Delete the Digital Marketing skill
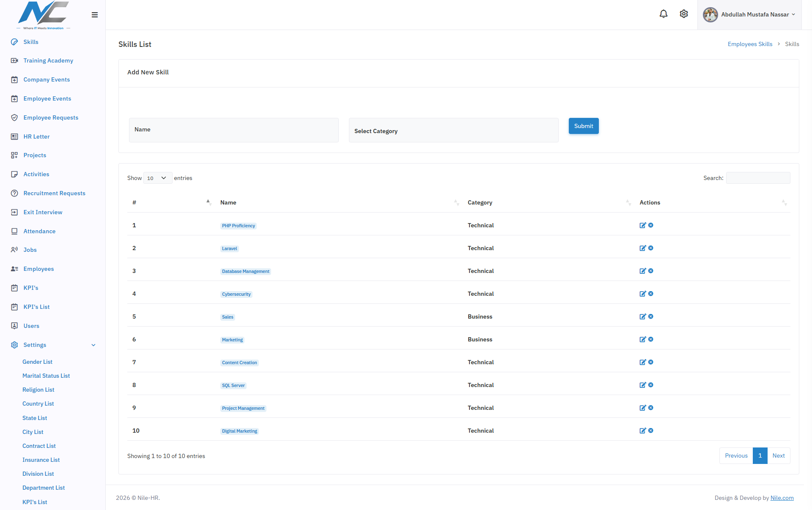Screen dimensions: 812x510 [x=651, y=431]
